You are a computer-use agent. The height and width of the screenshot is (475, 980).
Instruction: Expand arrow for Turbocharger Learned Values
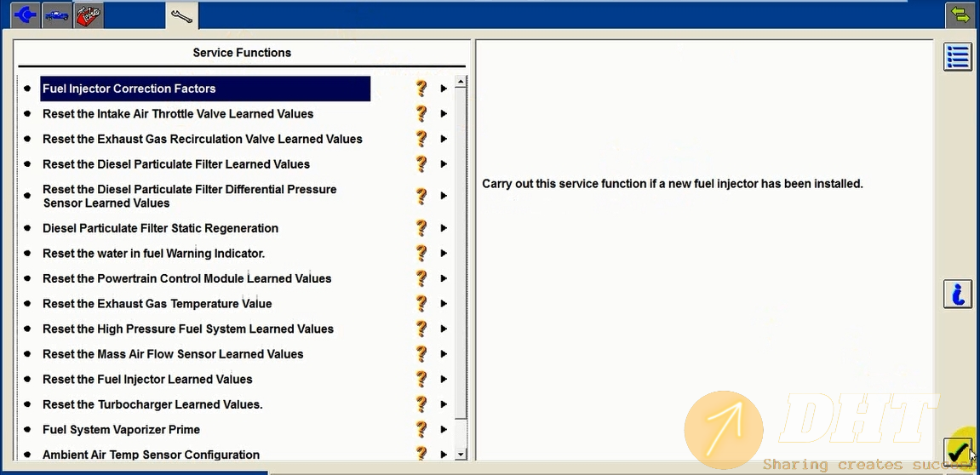click(x=444, y=404)
